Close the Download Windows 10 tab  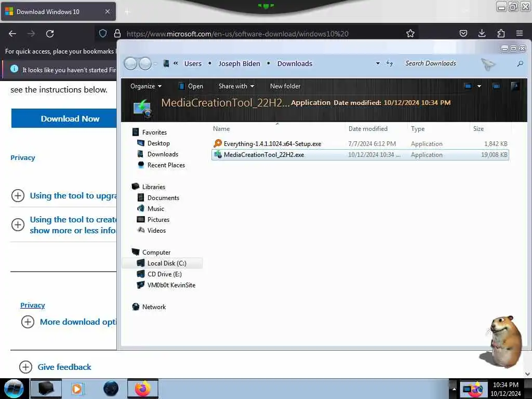point(108,11)
